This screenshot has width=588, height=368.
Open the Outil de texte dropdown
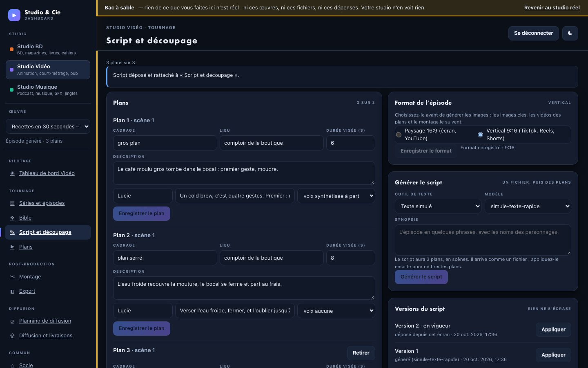438,206
